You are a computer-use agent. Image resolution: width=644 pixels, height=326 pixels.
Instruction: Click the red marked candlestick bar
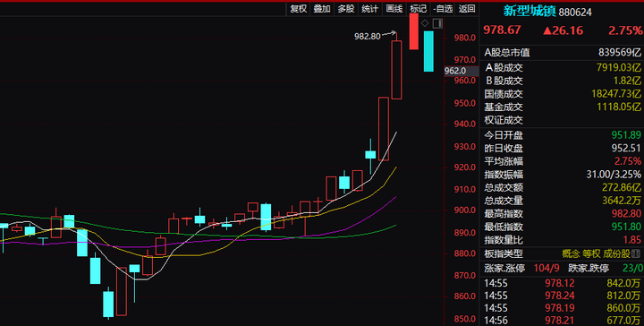click(x=413, y=31)
